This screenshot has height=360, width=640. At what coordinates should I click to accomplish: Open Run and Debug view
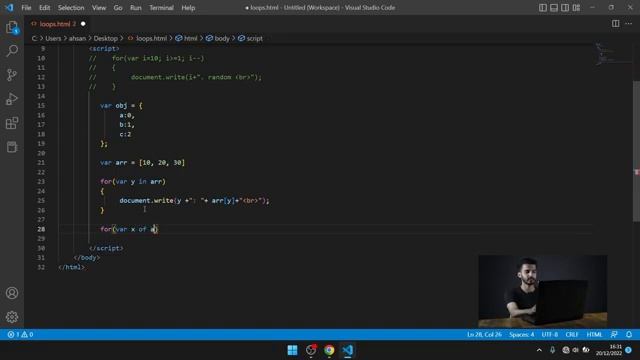tap(12, 99)
